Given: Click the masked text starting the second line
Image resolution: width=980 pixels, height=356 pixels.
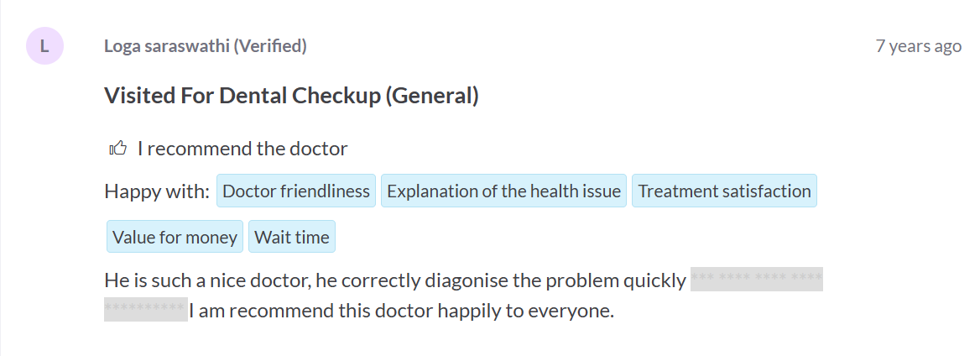Looking at the screenshot, I should coord(145,310).
